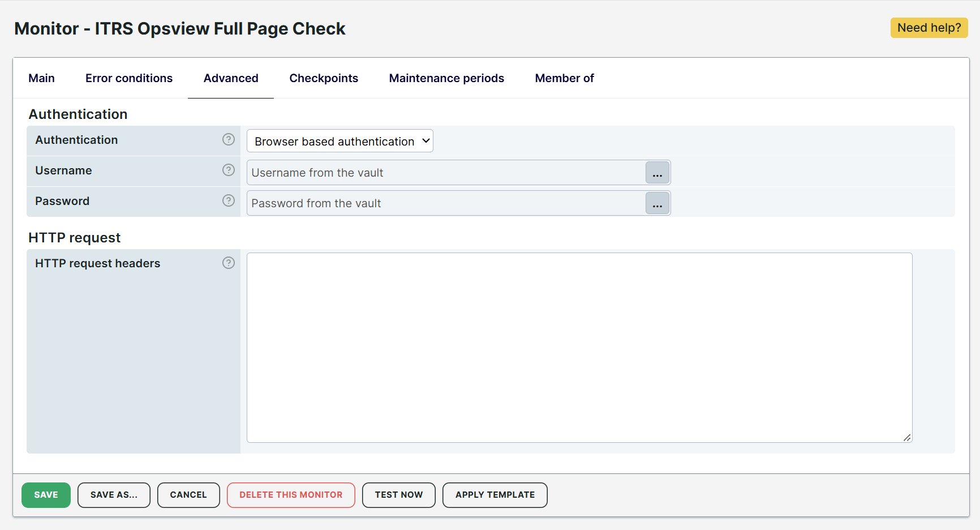Viewport: 980px width, 530px height.
Task: Open the Checkpoints tab
Action: 324,78
